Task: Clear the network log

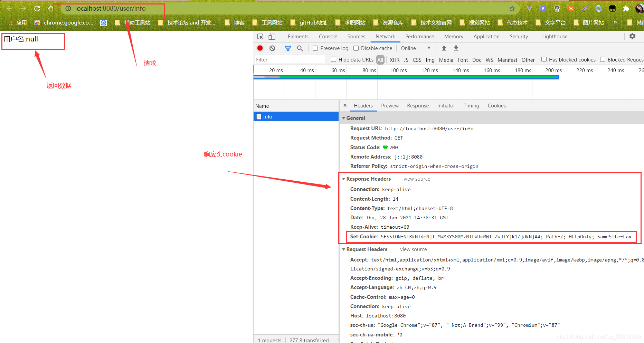Action: [x=272, y=48]
